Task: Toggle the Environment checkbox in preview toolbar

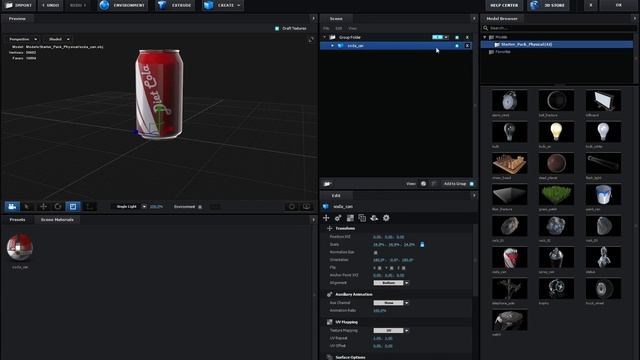Action: (x=200, y=207)
